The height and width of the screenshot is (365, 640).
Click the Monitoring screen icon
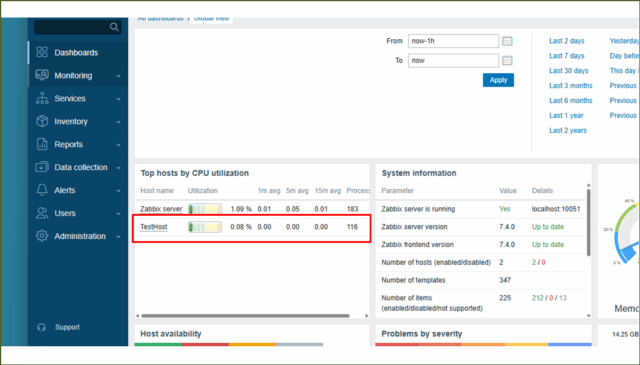coord(42,75)
